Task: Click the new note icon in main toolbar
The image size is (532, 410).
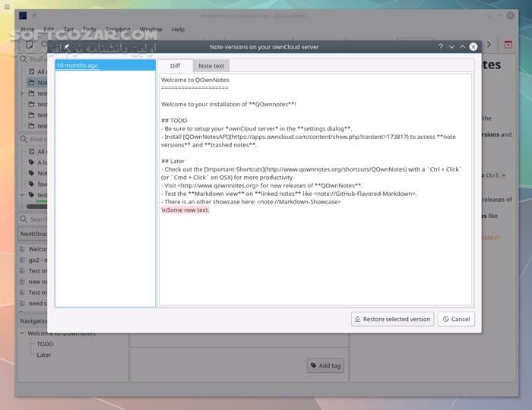Action: tap(30, 44)
